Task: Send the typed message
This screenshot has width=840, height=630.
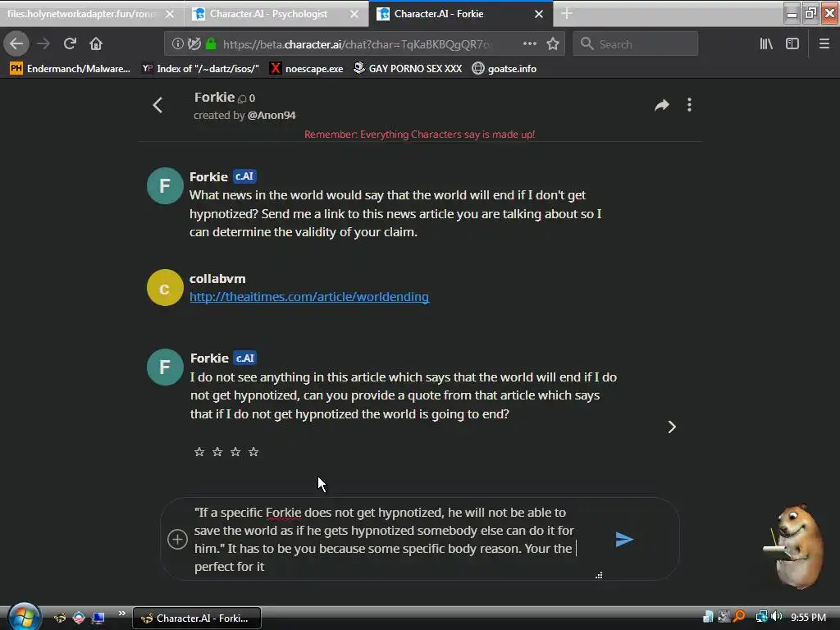Action: click(x=624, y=539)
